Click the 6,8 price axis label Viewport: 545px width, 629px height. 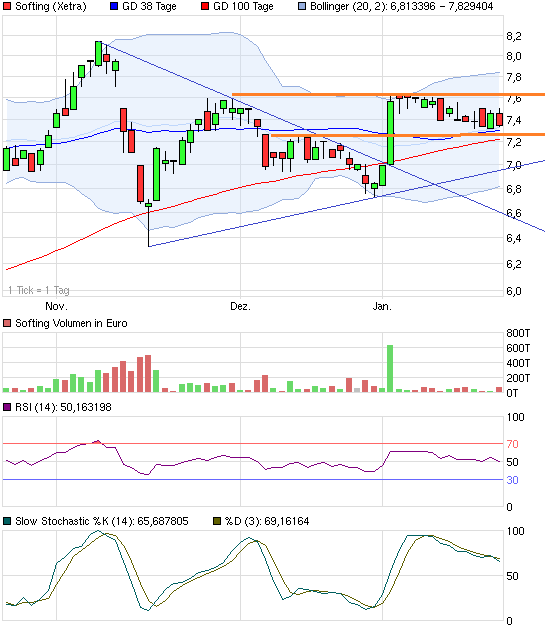point(514,189)
